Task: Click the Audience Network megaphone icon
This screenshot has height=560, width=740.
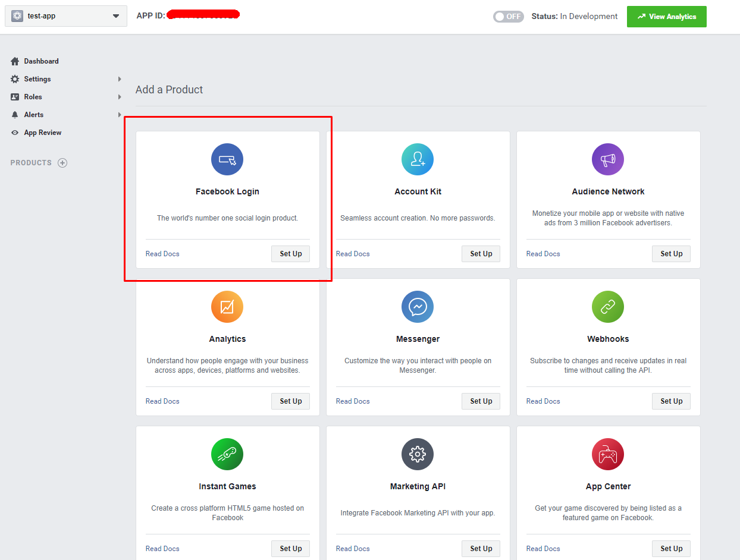Action: pos(608,159)
